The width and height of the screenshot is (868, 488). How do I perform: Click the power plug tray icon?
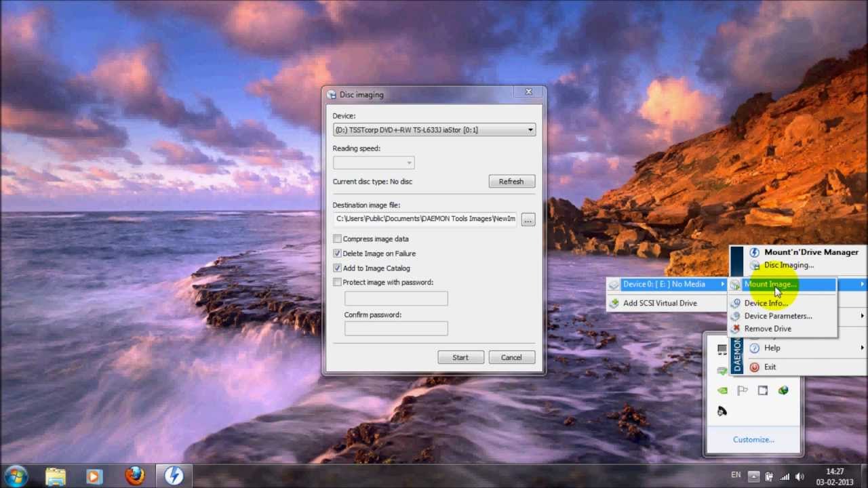770,476
